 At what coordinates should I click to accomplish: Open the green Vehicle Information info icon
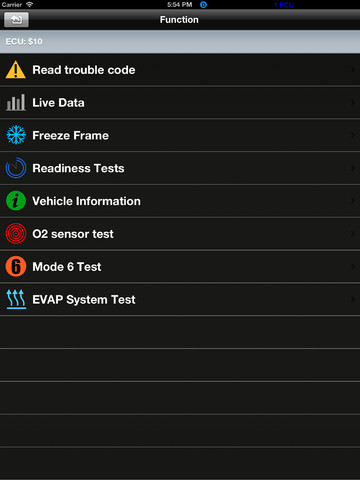click(x=16, y=201)
